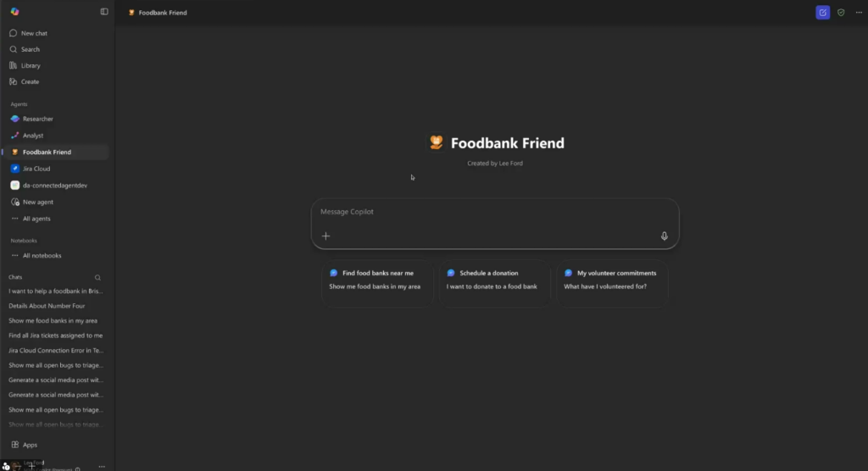Viewport: 868px width, 471px height.
Task: Open the Jira Cloud agent
Action: pos(36,169)
